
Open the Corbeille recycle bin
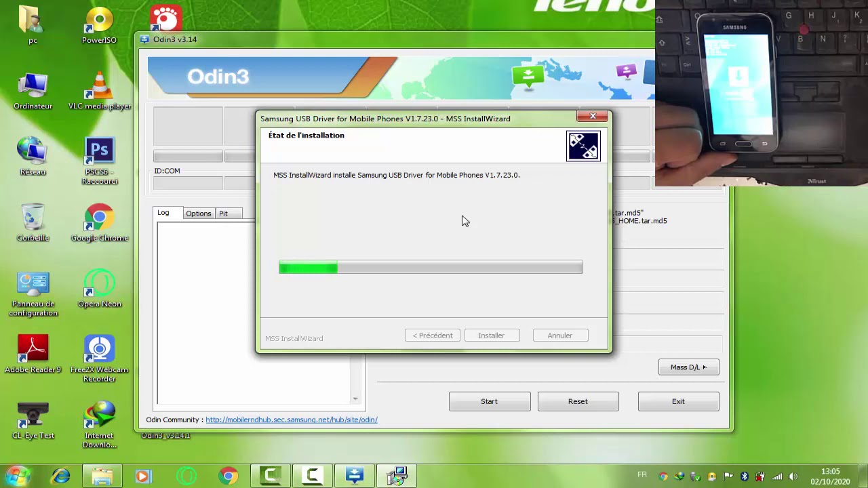point(33,223)
